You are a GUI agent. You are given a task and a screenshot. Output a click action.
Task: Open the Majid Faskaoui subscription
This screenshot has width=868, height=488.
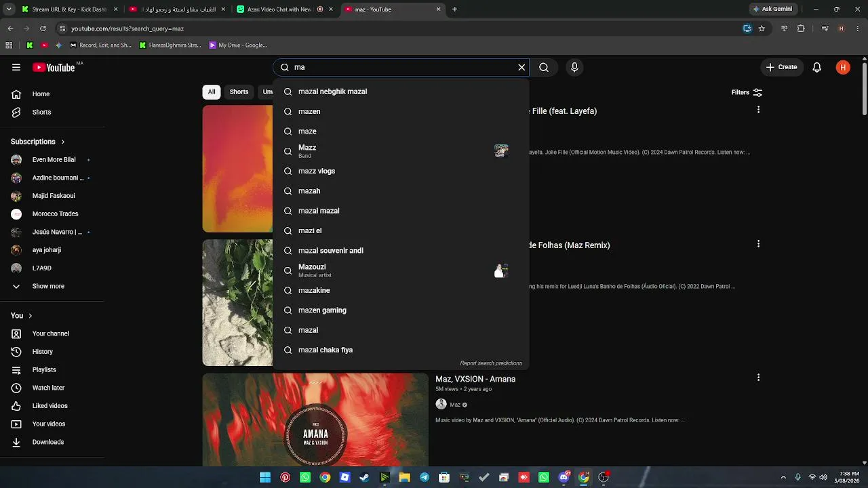(52, 196)
